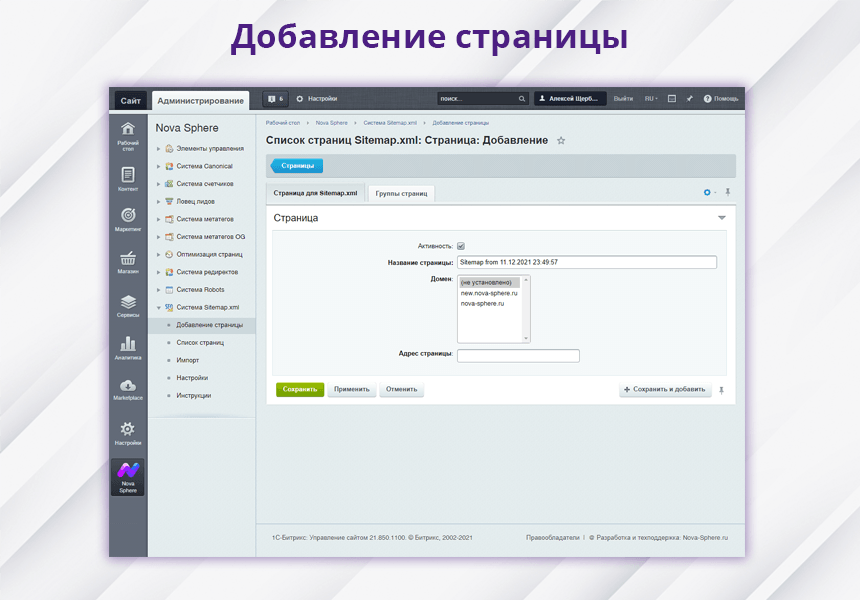Add page to favorites with star icon
Image resolution: width=860 pixels, height=600 pixels.
coord(561,141)
